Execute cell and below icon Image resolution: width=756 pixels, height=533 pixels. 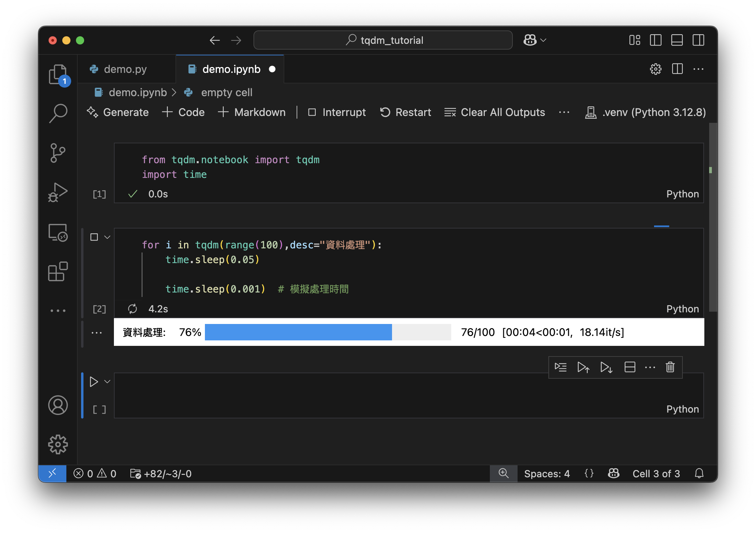(x=606, y=367)
